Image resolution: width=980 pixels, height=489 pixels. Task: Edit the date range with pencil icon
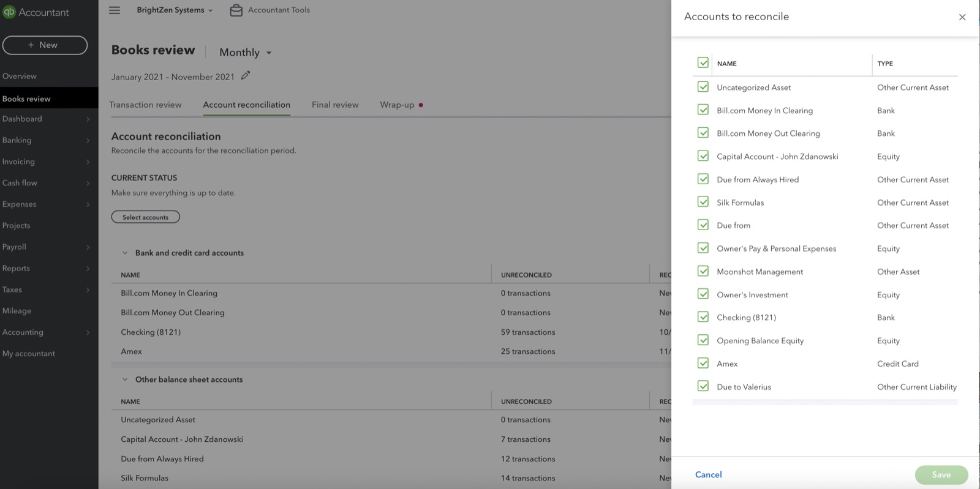(246, 75)
